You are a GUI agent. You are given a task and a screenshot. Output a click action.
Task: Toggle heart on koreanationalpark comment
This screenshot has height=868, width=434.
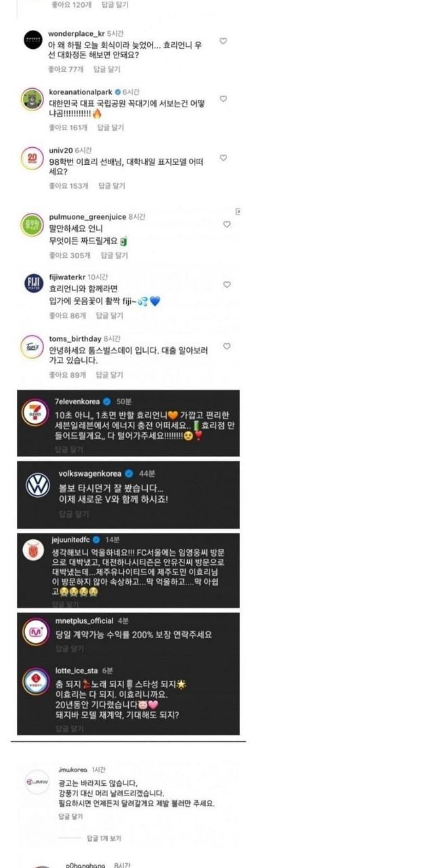[x=223, y=99]
